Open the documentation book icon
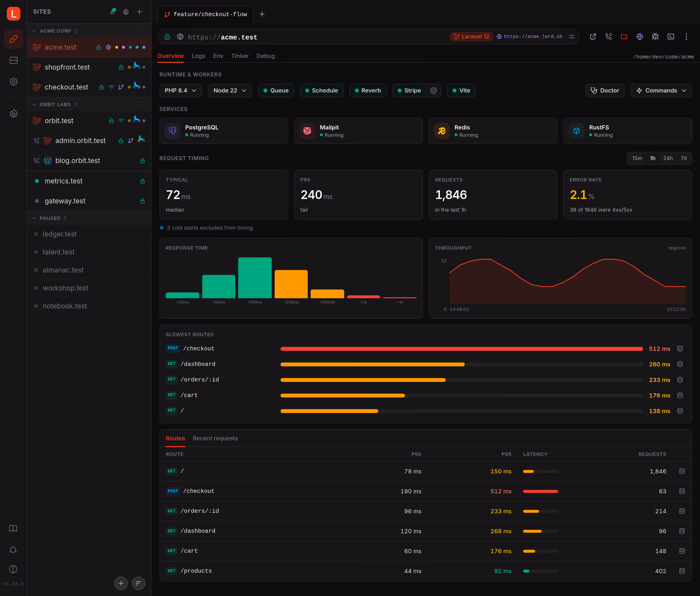Image resolution: width=700 pixels, height=596 pixels. click(x=13, y=528)
